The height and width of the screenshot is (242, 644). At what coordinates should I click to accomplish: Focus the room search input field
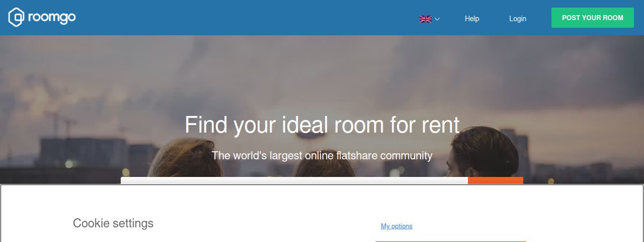(294, 180)
